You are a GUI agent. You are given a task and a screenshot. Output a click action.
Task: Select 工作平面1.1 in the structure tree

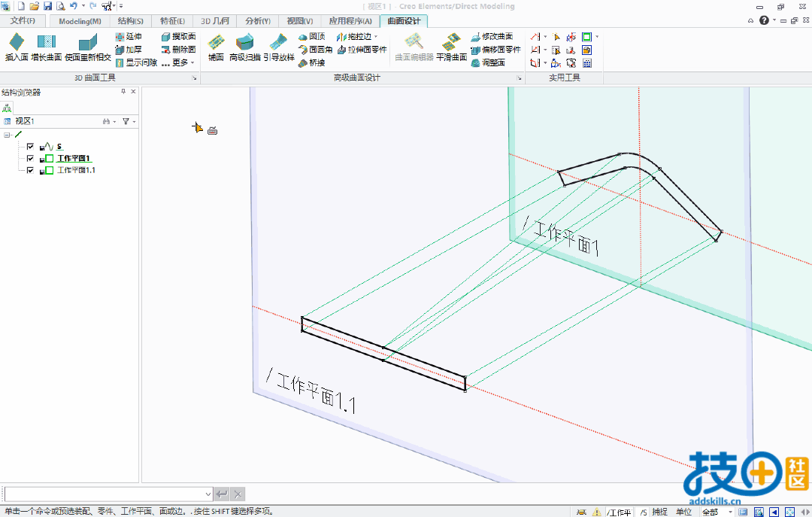coord(76,170)
